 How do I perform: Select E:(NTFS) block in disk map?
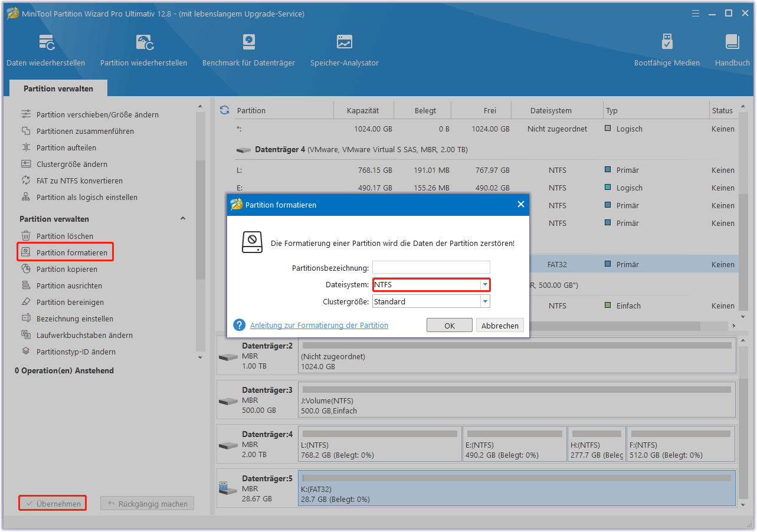pos(515,444)
